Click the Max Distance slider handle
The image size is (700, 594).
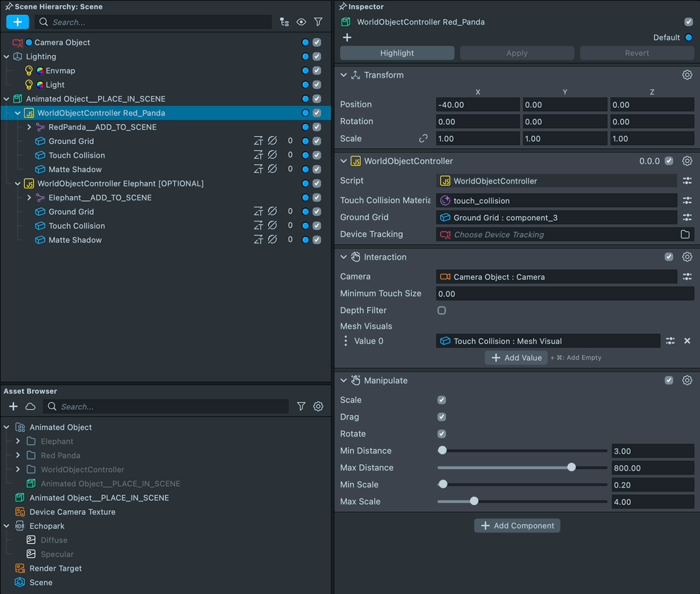pyautogui.click(x=572, y=468)
